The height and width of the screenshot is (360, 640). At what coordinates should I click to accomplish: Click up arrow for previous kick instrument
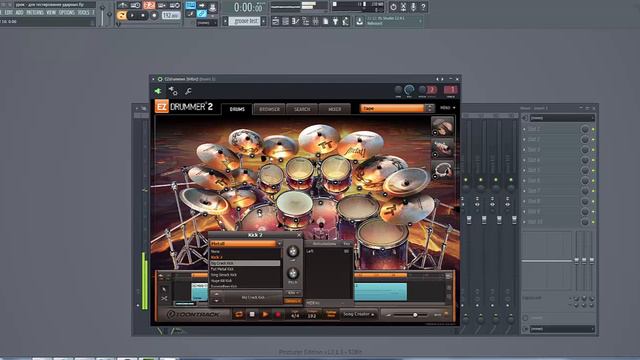click(x=216, y=294)
